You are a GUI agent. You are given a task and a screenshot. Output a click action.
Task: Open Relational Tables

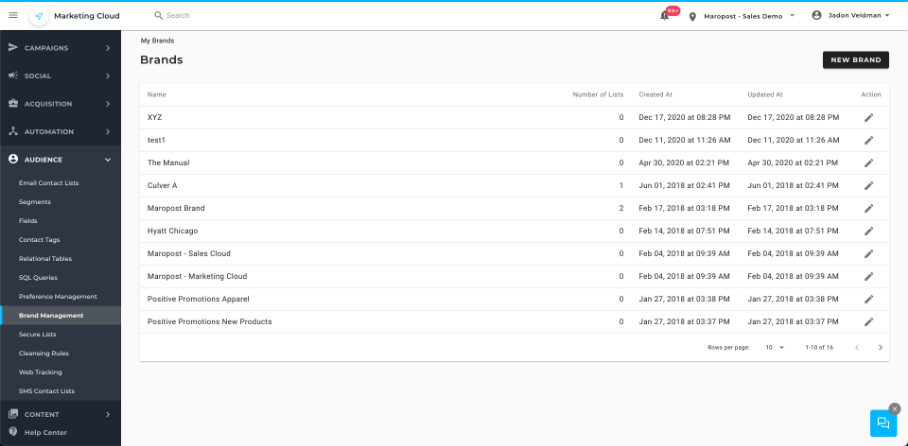tap(45, 258)
